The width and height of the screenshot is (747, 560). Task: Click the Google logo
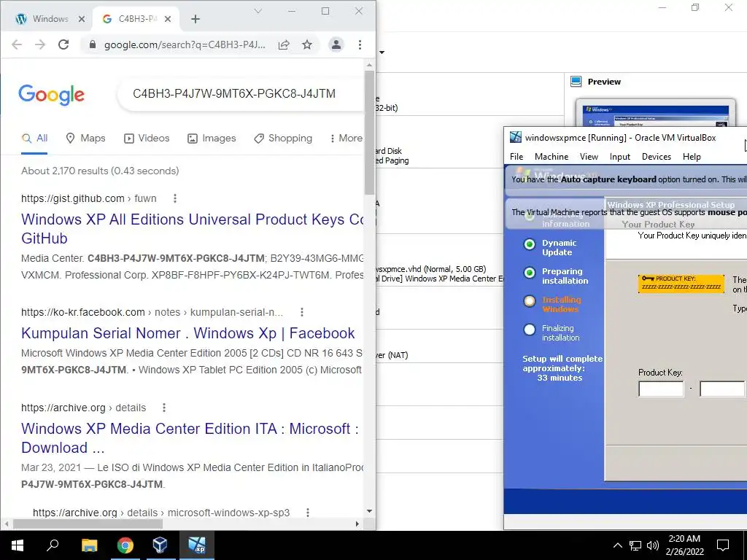coord(52,94)
